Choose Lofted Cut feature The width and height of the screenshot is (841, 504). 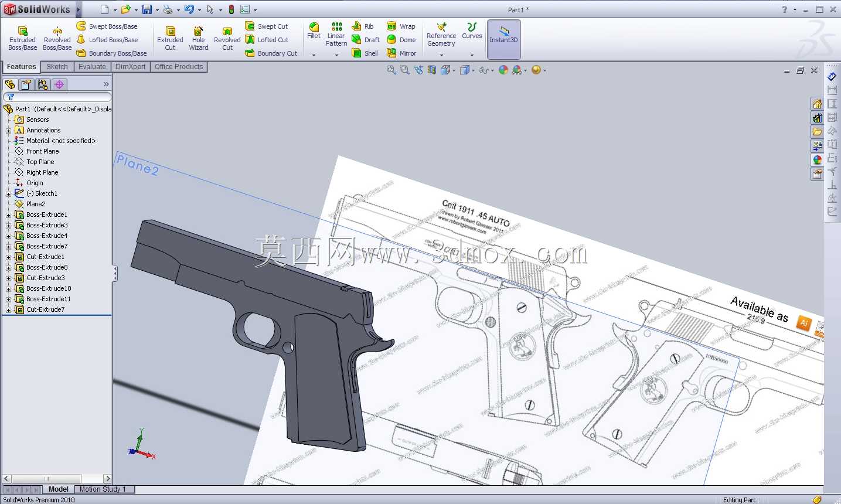pos(267,40)
